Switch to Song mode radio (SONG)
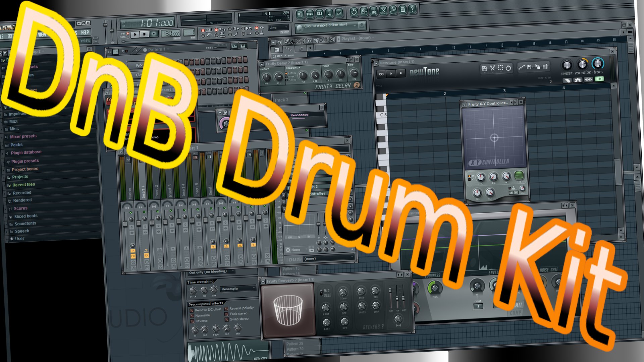The width and height of the screenshot is (644, 362). coord(127,37)
